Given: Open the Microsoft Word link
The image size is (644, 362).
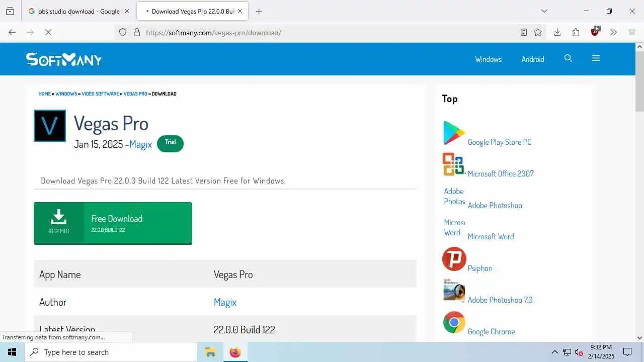Looking at the screenshot, I should [491, 236].
